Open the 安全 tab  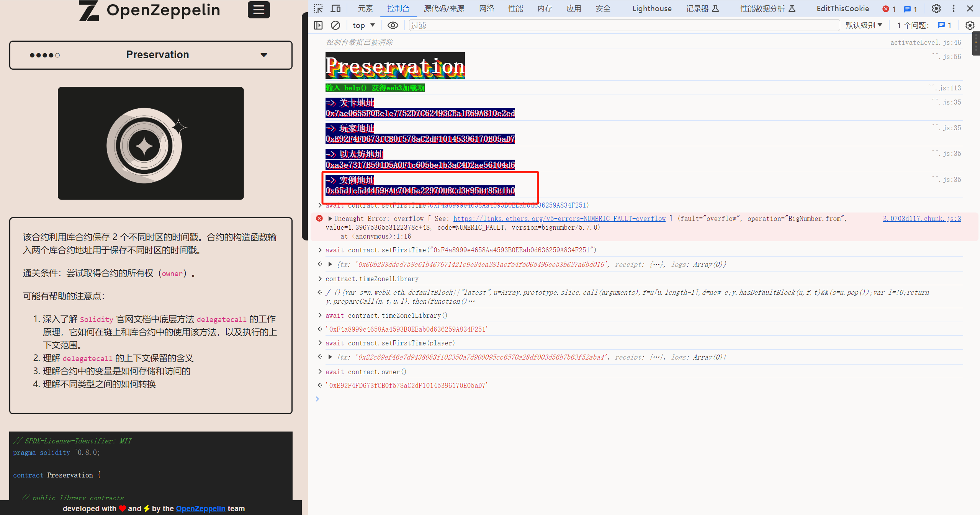point(603,8)
